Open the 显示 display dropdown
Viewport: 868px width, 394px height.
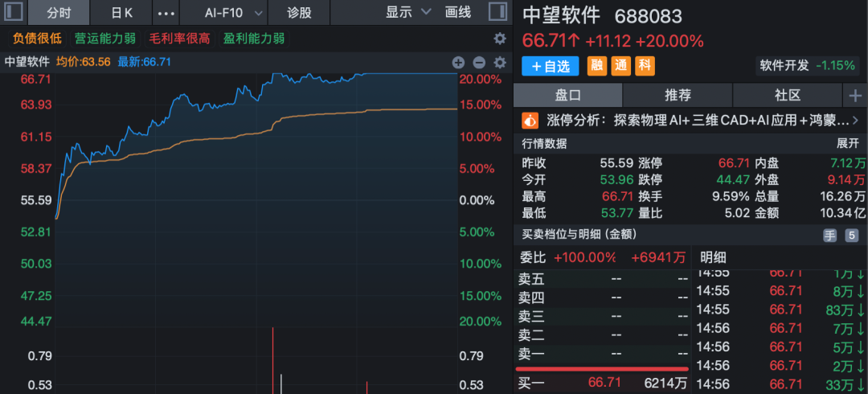click(x=408, y=12)
